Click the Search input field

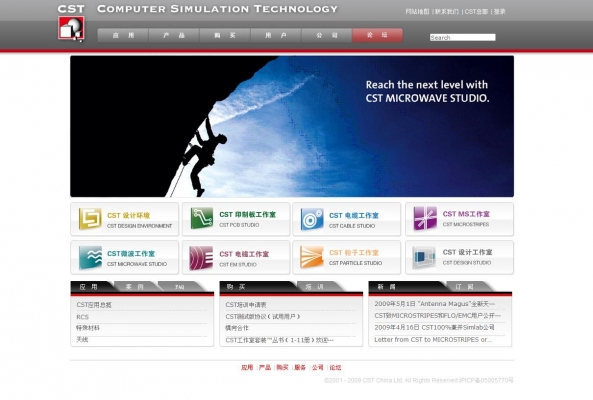coord(463,37)
